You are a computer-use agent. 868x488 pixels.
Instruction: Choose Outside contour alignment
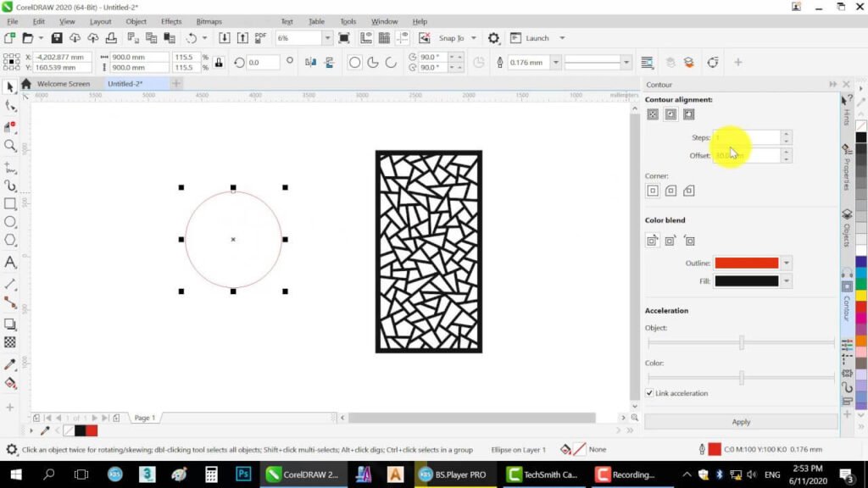(688, 114)
